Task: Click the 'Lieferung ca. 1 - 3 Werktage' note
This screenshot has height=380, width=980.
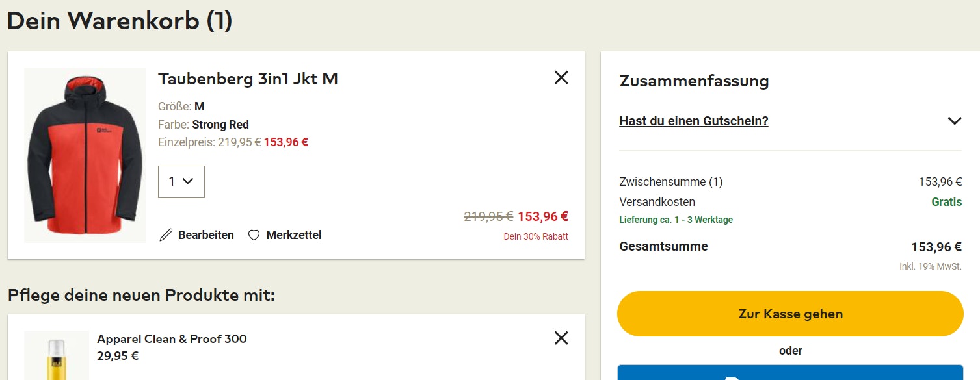Action: coord(676,220)
